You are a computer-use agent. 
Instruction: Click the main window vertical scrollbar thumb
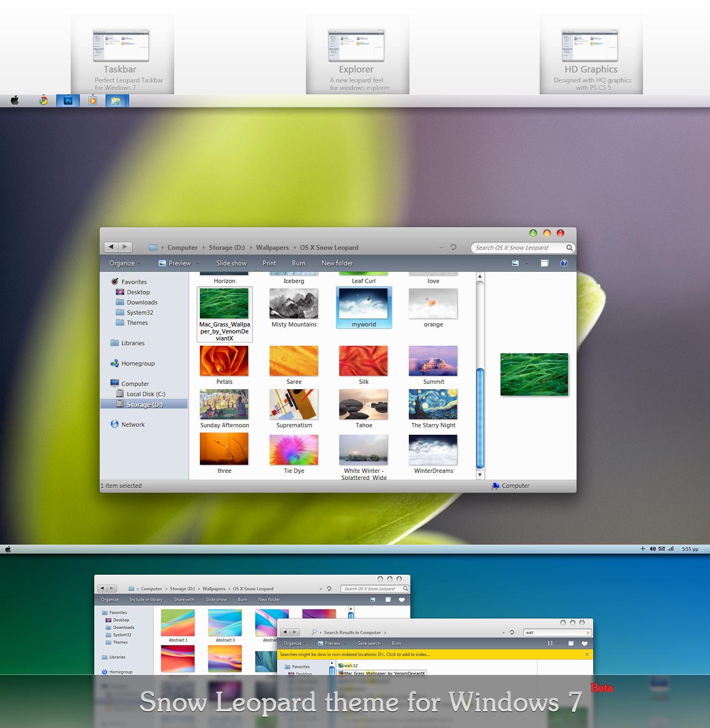[480, 419]
